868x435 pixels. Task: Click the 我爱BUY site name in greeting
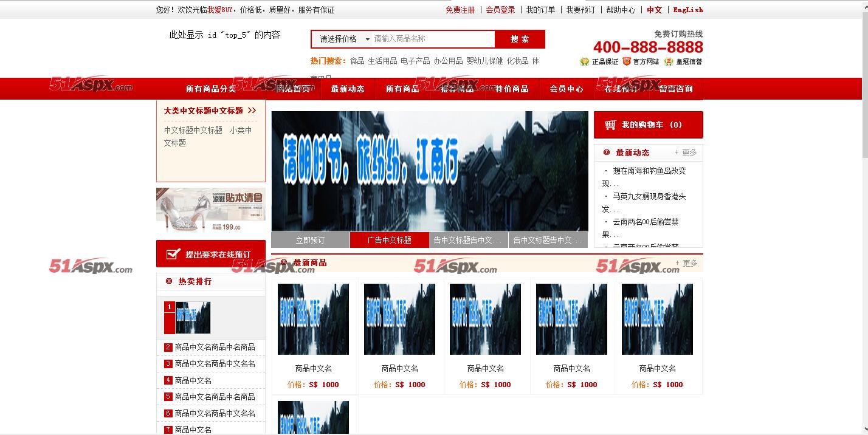point(220,10)
